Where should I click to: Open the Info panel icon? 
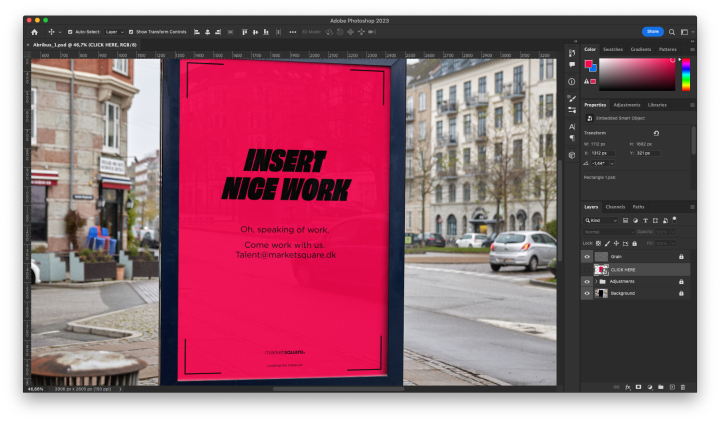[572, 82]
